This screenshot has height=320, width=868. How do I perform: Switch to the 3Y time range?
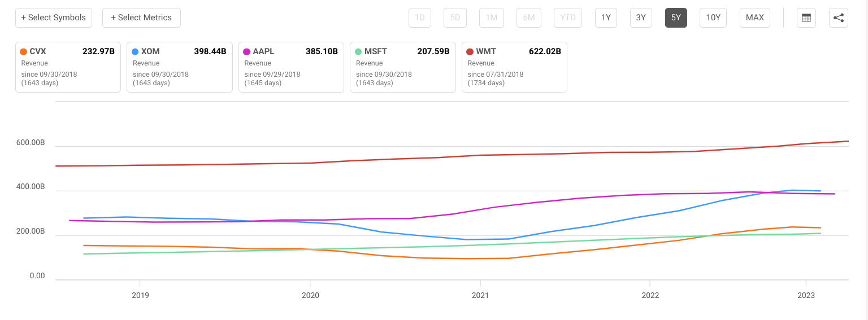coord(641,17)
